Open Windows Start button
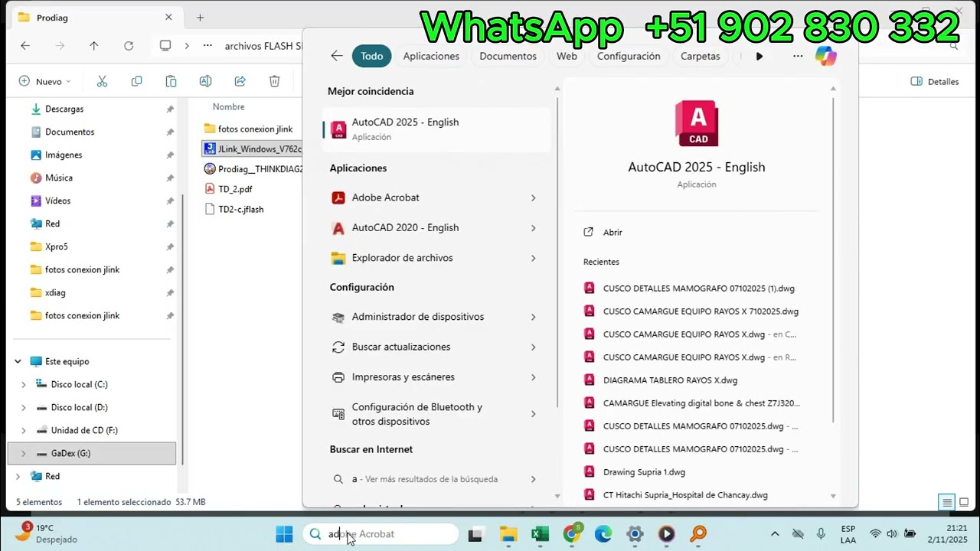 tap(284, 534)
